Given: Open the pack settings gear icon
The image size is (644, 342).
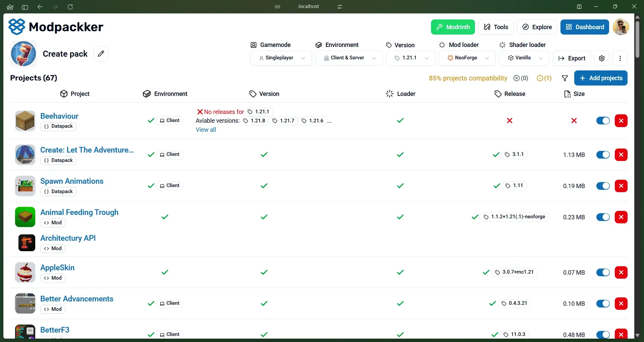Looking at the screenshot, I should pyautogui.click(x=602, y=58).
